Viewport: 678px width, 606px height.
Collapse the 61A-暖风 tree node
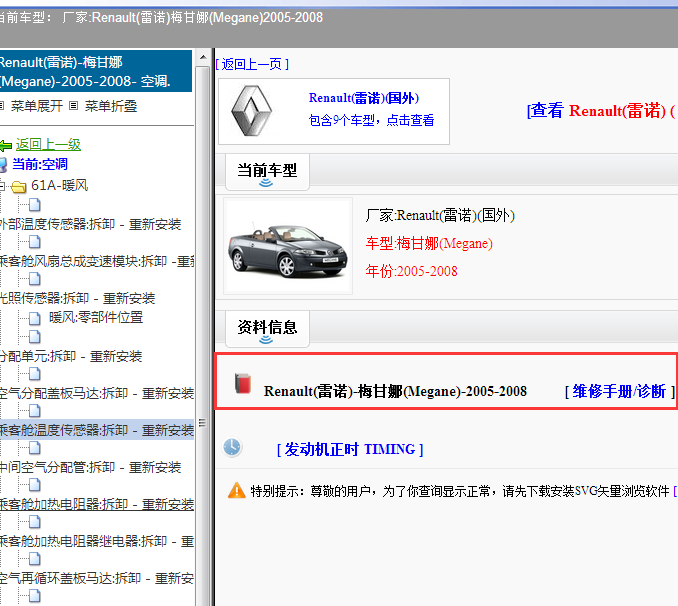pos(2,186)
